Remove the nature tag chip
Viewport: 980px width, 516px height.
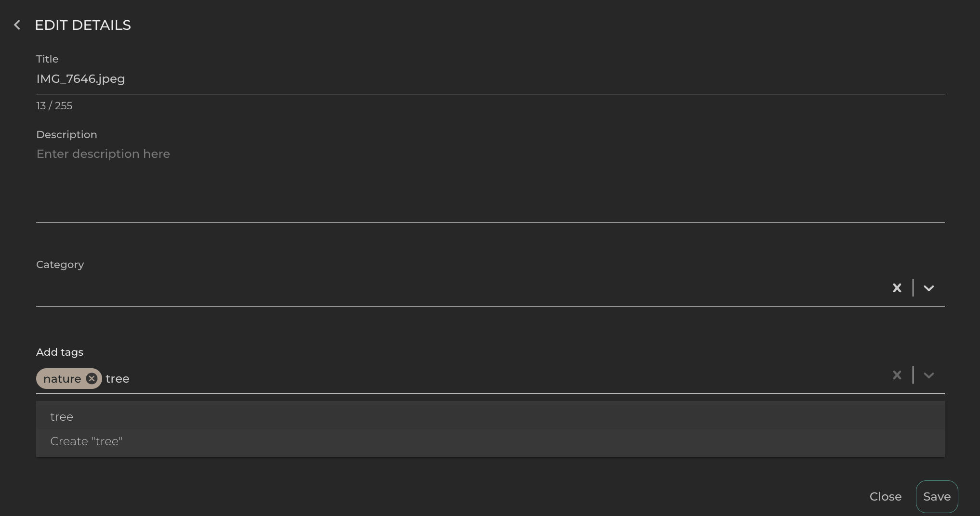[92, 379]
